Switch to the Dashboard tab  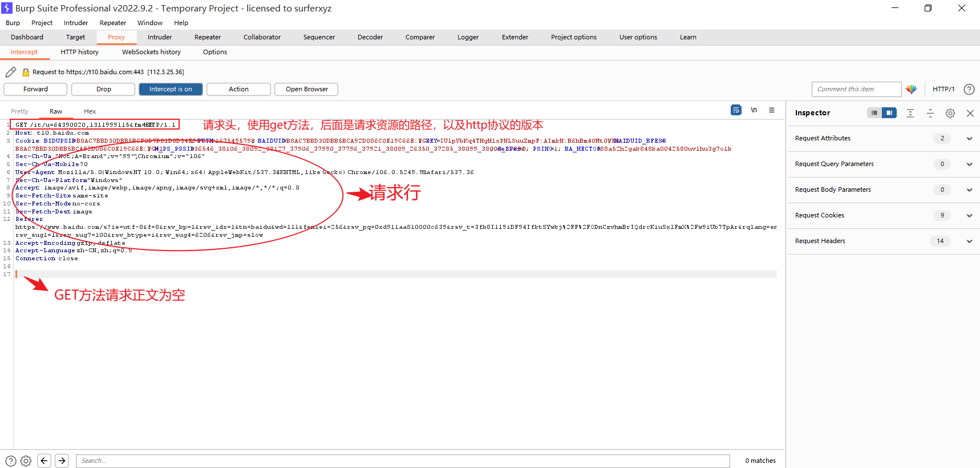pyautogui.click(x=27, y=37)
